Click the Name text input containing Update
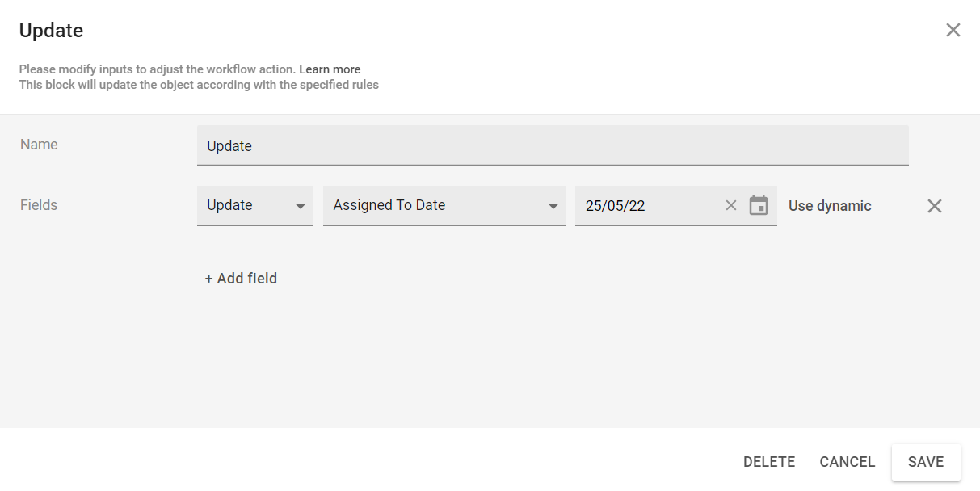Viewport: 980px width, 491px height. (553, 145)
